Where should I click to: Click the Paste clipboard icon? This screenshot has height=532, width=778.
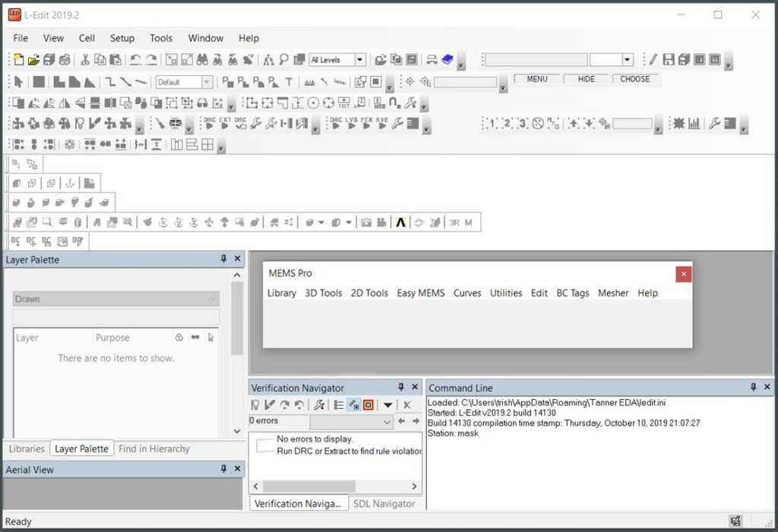click(x=115, y=59)
